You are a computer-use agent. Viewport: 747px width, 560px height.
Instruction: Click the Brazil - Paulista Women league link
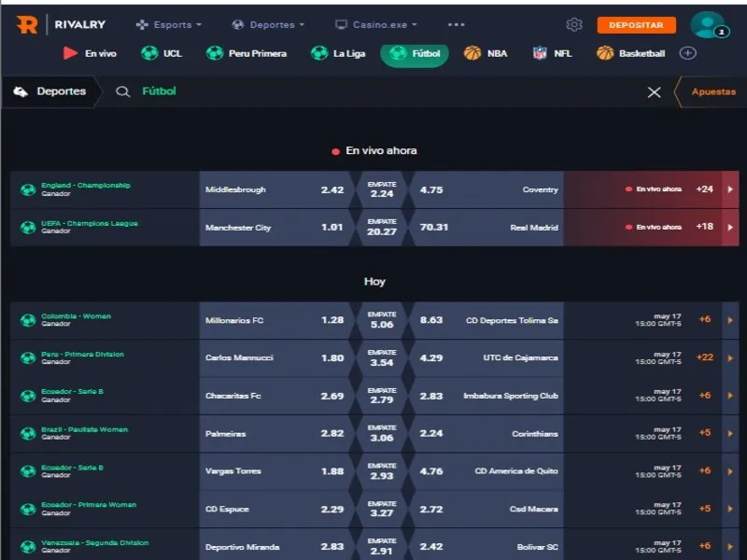[x=84, y=429]
